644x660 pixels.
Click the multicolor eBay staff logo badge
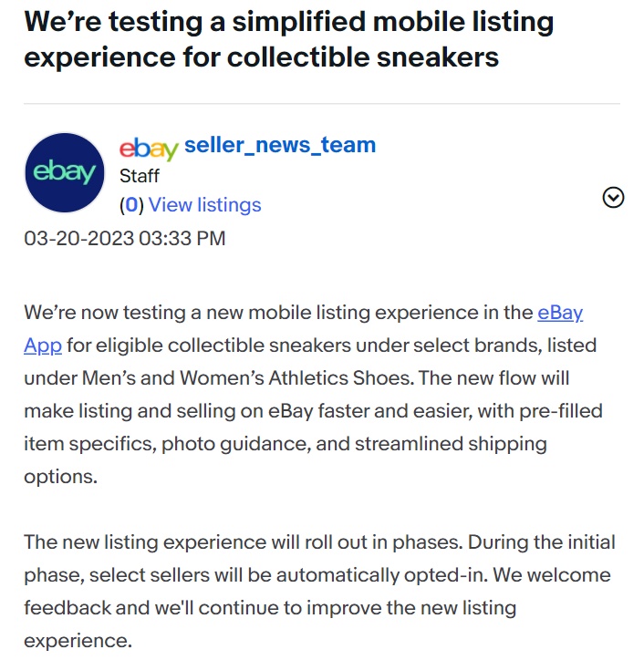coord(149,148)
